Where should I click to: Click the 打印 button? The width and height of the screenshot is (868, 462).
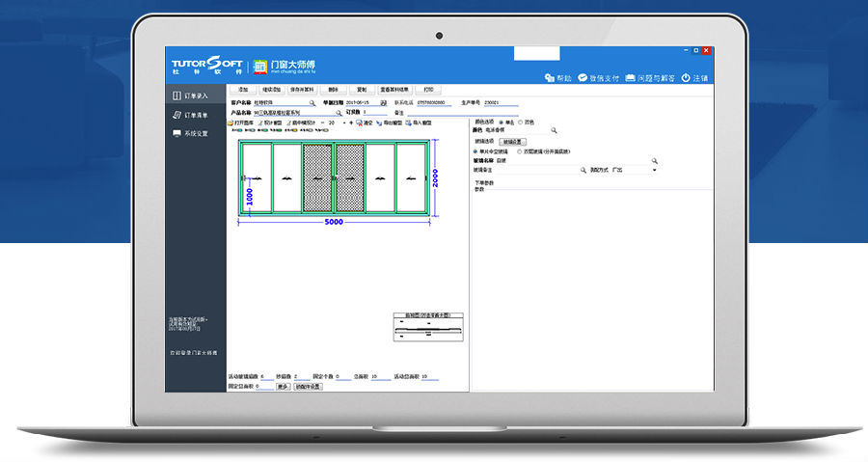coord(428,90)
